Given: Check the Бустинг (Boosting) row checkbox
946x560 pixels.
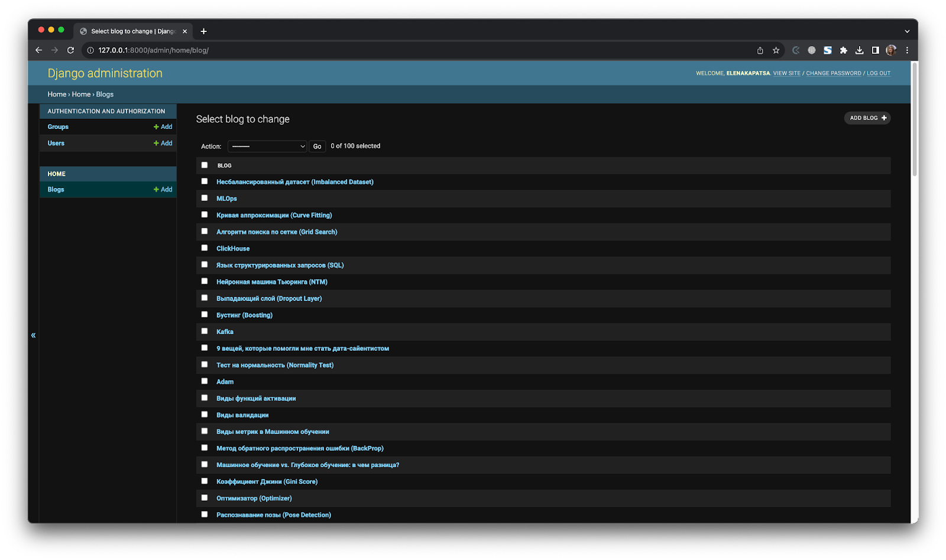Looking at the screenshot, I should (205, 315).
